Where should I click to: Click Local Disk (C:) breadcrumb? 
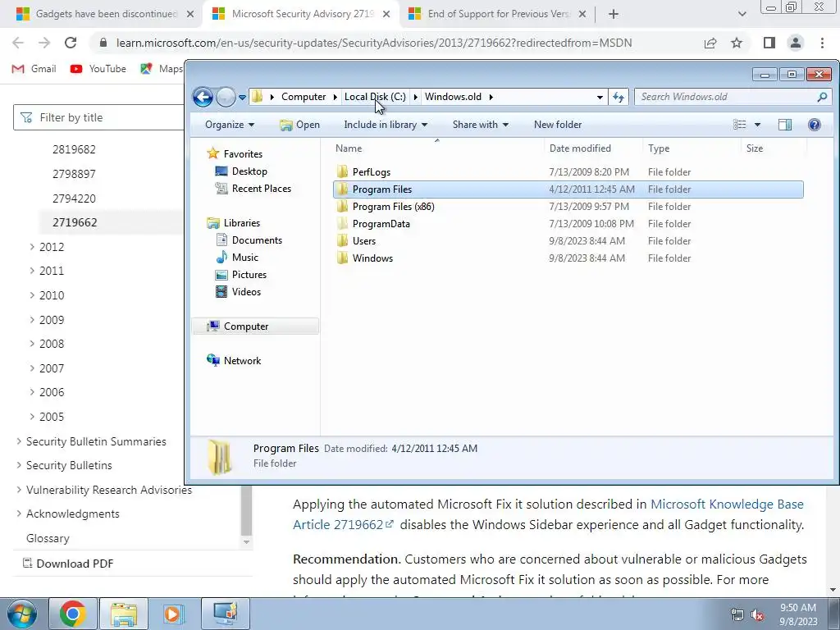point(375,97)
